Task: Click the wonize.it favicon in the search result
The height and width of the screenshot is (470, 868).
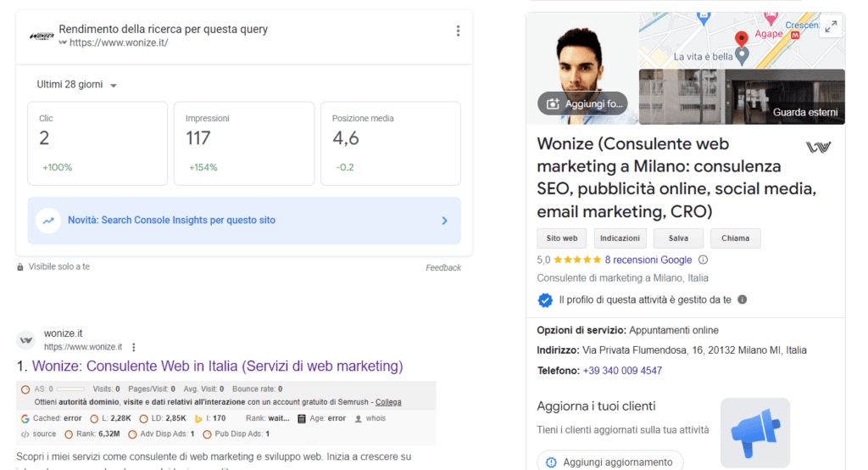Action: click(x=26, y=340)
